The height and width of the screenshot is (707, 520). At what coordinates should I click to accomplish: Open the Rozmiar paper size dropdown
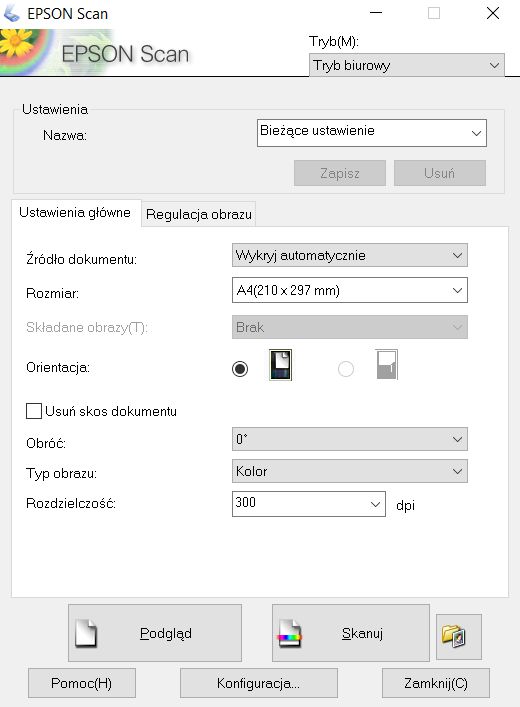click(350, 290)
